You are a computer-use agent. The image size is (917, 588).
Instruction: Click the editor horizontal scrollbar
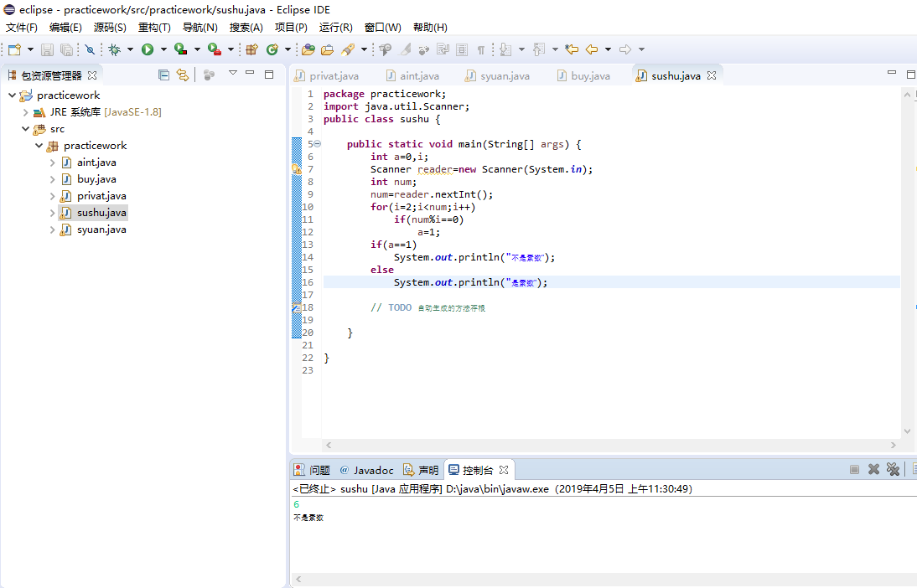pos(612,446)
